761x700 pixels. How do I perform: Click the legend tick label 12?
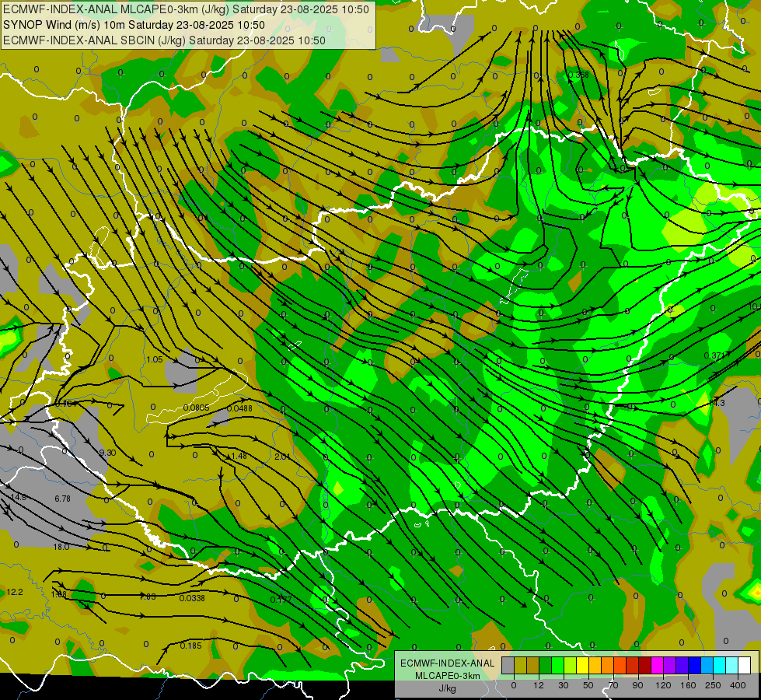pyautogui.click(x=539, y=685)
